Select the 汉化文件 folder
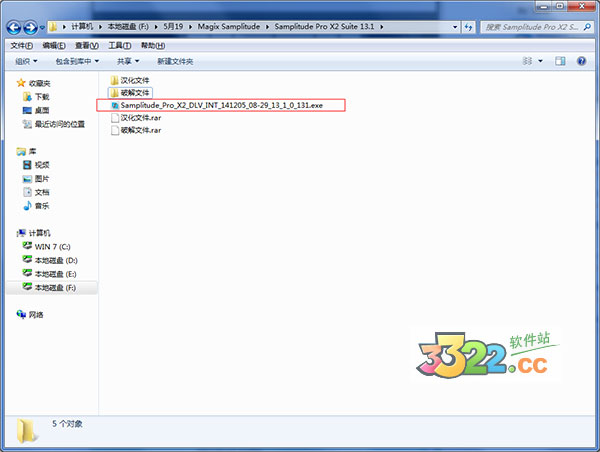The width and height of the screenshot is (600, 452). tap(135, 80)
